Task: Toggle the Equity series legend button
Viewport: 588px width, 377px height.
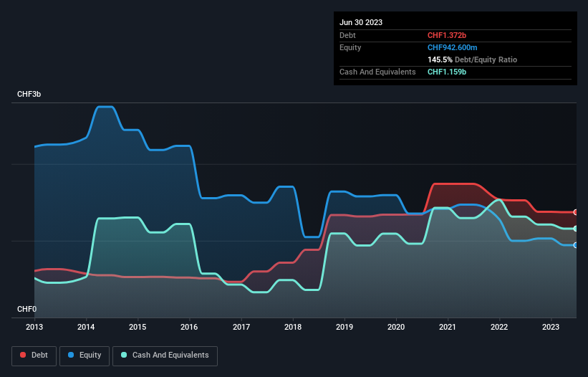Action: pyautogui.click(x=85, y=355)
